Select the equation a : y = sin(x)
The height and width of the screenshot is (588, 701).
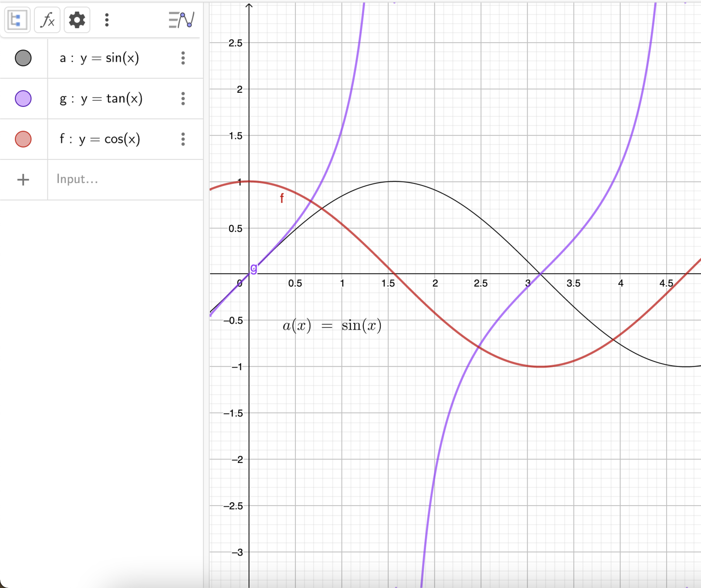[99, 58]
